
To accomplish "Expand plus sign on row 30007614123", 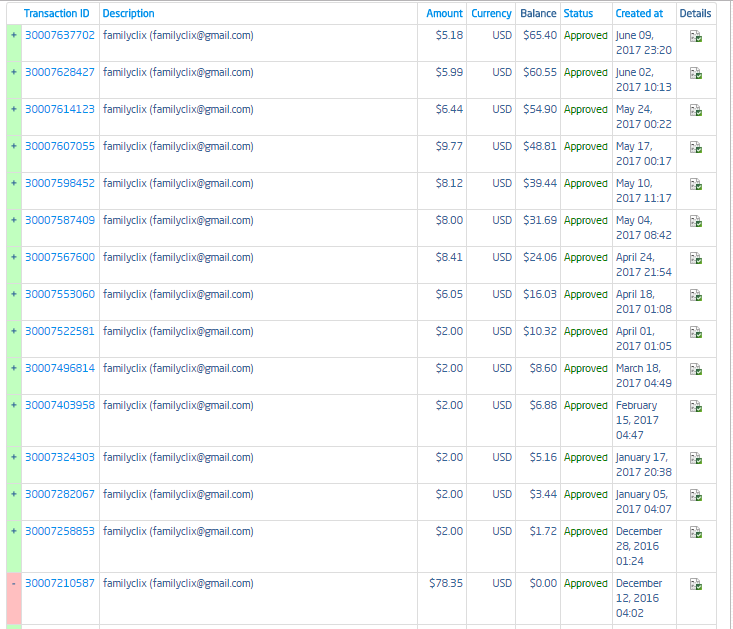I will coord(14,109).
